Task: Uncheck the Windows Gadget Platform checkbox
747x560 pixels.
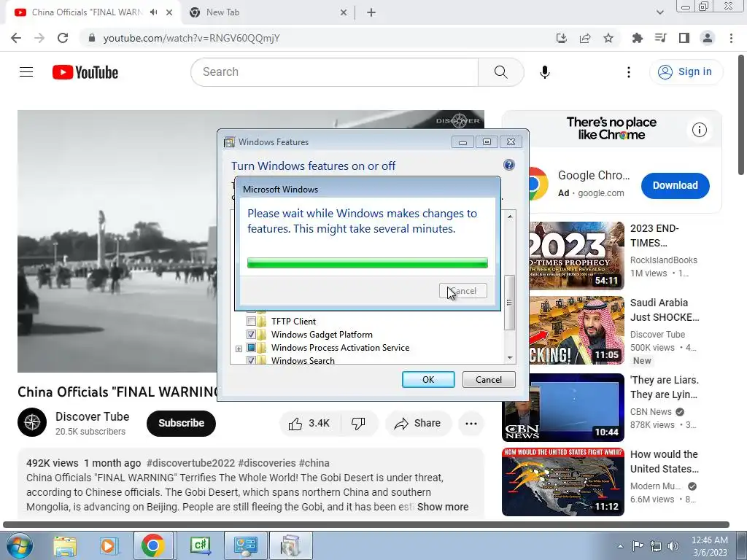Action: click(x=251, y=334)
